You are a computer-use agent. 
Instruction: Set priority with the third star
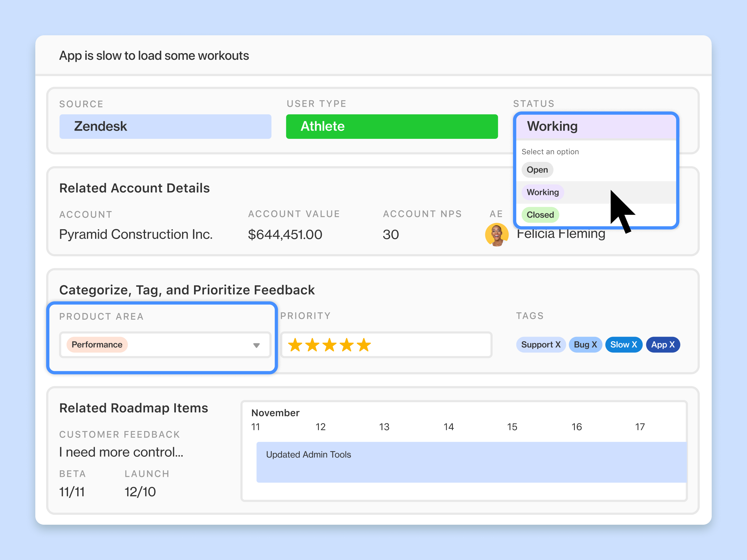click(x=329, y=345)
